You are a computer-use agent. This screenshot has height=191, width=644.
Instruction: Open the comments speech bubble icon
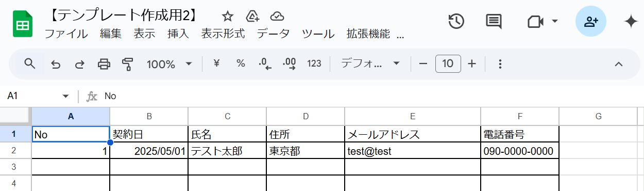click(494, 21)
